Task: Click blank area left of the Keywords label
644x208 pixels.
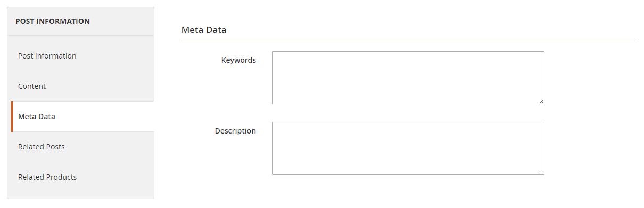Action: coord(200,60)
